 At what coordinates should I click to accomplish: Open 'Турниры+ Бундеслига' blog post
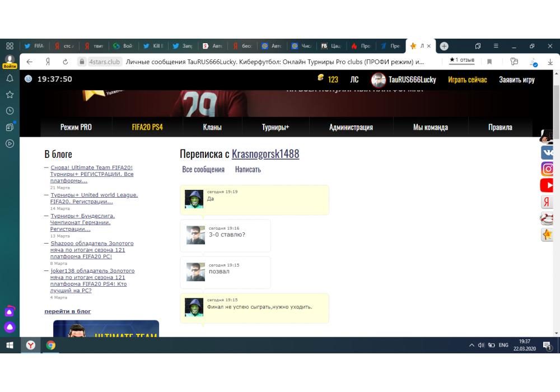[x=82, y=222]
